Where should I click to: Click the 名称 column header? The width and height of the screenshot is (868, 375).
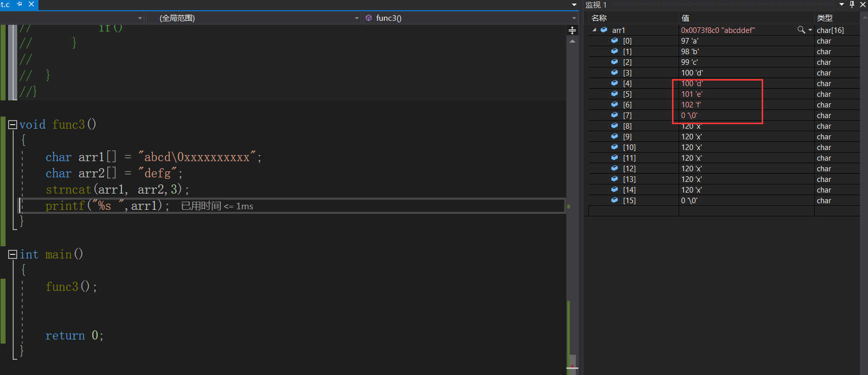[x=599, y=18]
